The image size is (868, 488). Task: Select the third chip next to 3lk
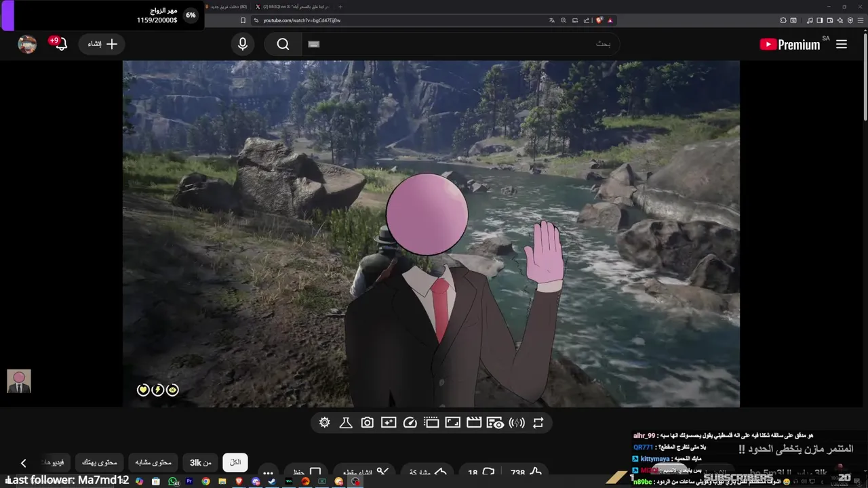click(x=153, y=462)
